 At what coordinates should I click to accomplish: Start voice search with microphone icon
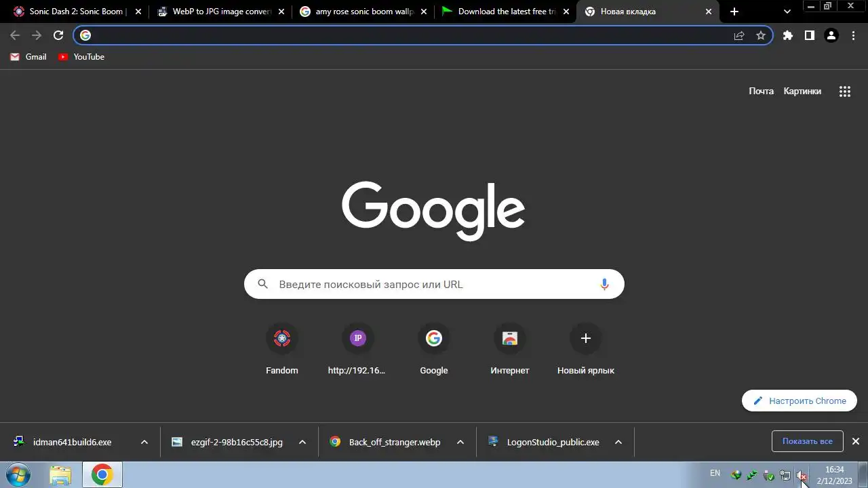pos(604,285)
